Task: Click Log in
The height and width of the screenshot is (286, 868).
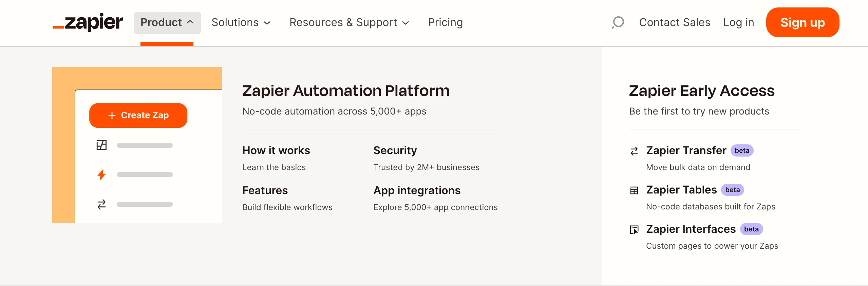Action: click(738, 22)
